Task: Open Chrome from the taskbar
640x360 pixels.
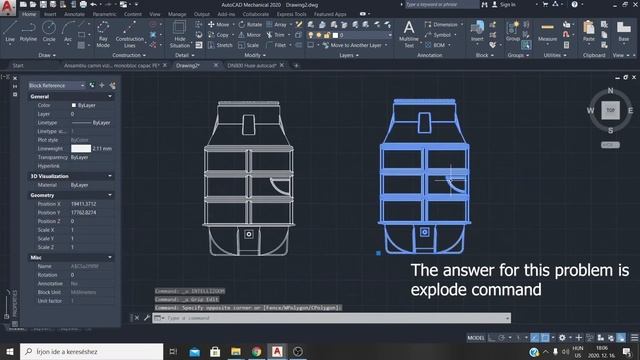Action: (x=256, y=351)
